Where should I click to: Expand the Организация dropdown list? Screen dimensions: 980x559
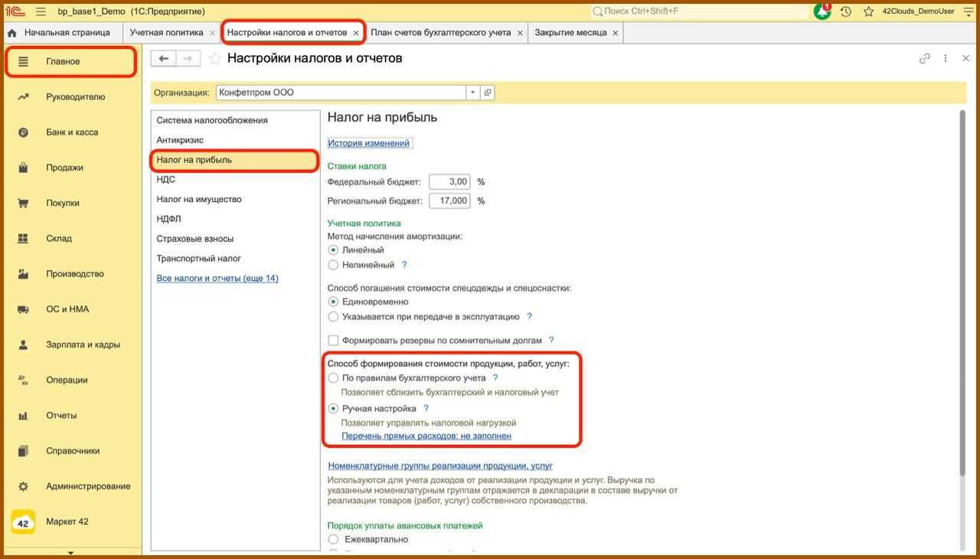(x=472, y=93)
